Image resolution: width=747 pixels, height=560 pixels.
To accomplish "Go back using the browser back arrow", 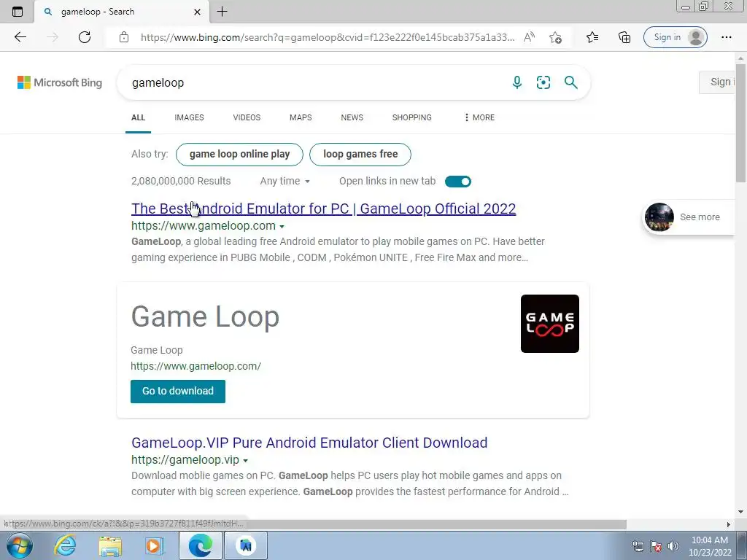I will pyautogui.click(x=20, y=37).
